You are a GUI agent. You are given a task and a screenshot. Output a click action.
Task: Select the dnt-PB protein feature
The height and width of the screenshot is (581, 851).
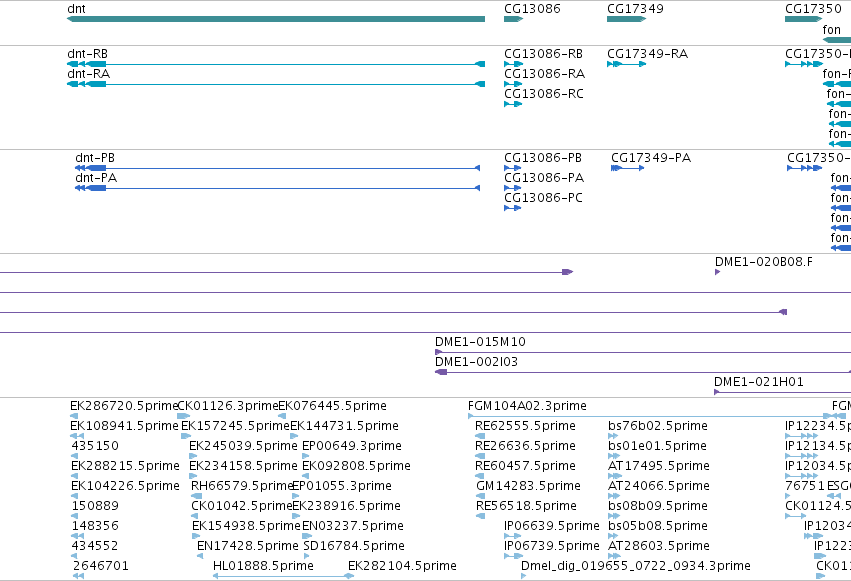[x=277, y=168]
